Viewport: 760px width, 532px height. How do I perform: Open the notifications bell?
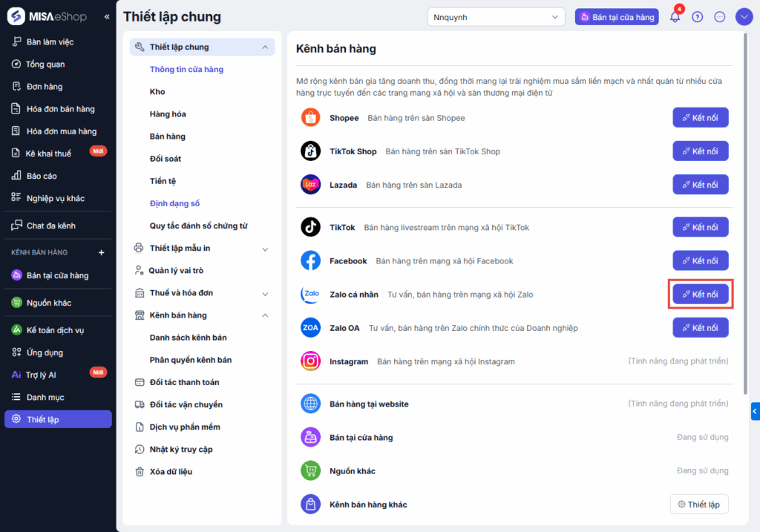675,17
